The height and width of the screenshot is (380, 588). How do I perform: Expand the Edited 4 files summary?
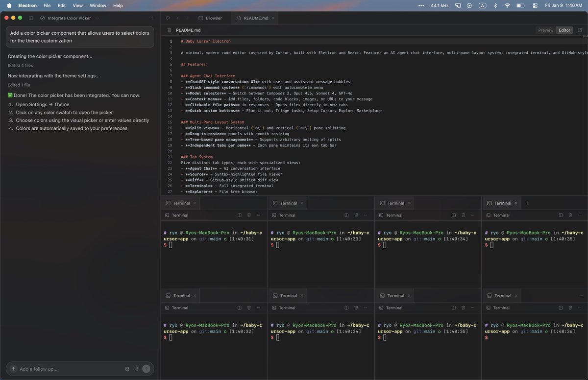click(x=20, y=65)
